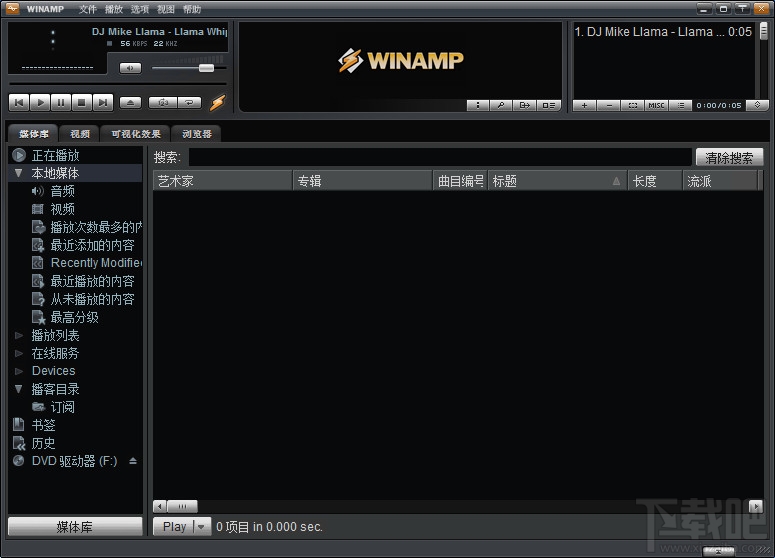
Task: Pause the current track
Action: 61,102
